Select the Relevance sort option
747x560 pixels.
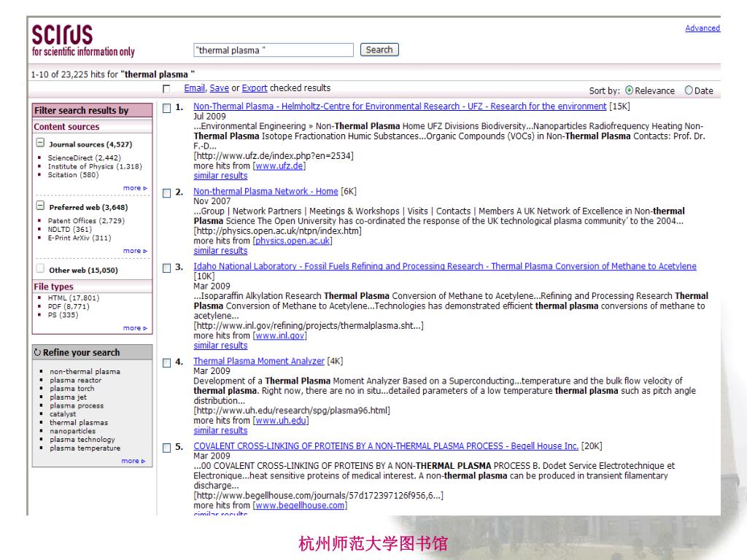tap(630, 90)
